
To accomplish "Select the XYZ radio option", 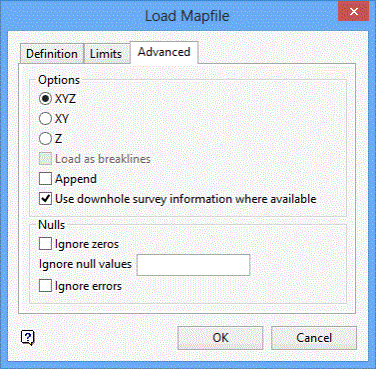I will (x=45, y=99).
